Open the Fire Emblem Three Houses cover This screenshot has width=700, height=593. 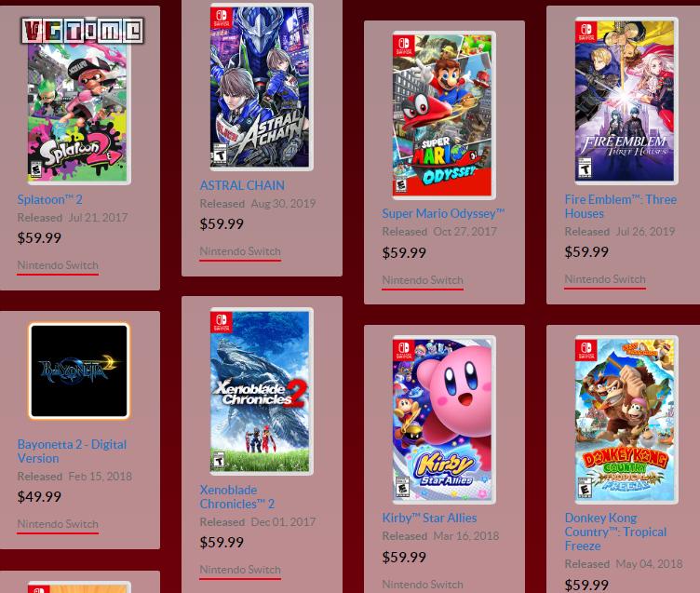(626, 101)
